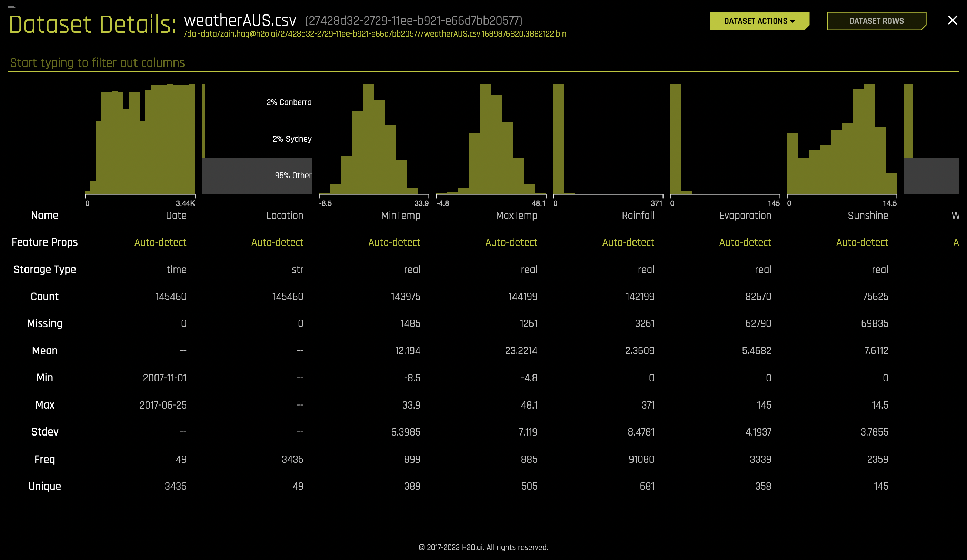The image size is (967, 560).
Task: Click the 2% Canberra segment in Location
Action: pos(289,102)
